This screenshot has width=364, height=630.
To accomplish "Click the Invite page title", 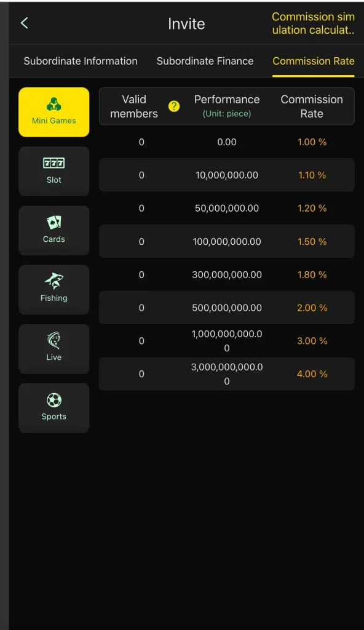I will point(186,24).
